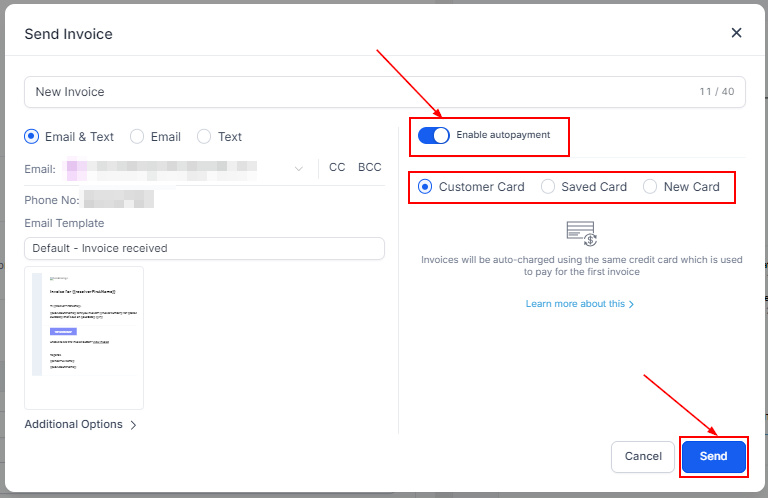Click the auto-charge credit card icon

tap(582, 234)
